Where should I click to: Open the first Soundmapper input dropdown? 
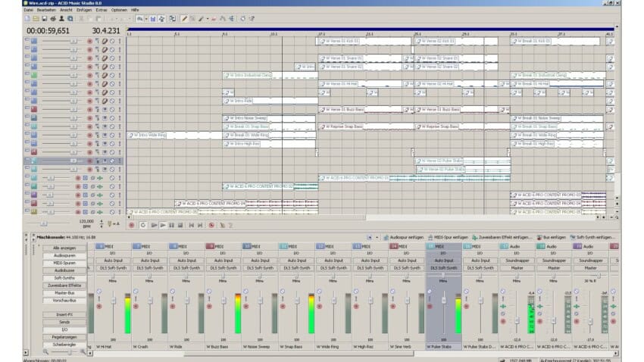click(x=517, y=261)
